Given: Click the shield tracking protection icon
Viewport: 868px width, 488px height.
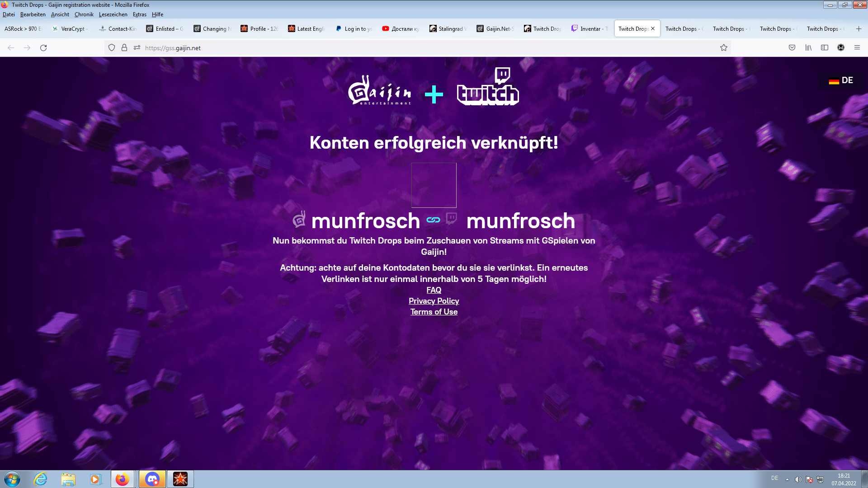Looking at the screenshot, I should (112, 48).
